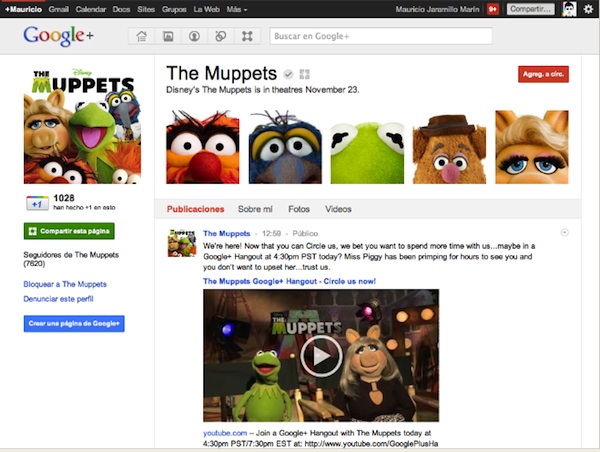Click Denunciar este perfil link
Screen dimensions: 600x452
coord(58,299)
